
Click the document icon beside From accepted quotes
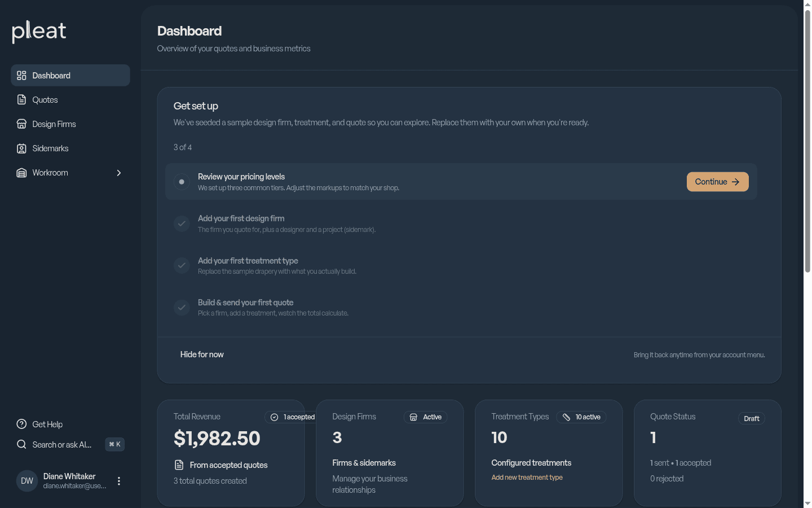(x=179, y=465)
